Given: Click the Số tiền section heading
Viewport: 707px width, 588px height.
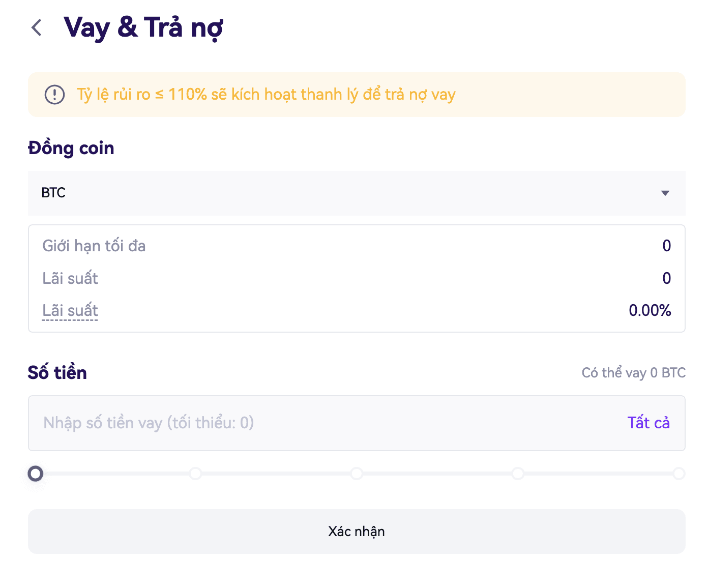Looking at the screenshot, I should point(57,373).
